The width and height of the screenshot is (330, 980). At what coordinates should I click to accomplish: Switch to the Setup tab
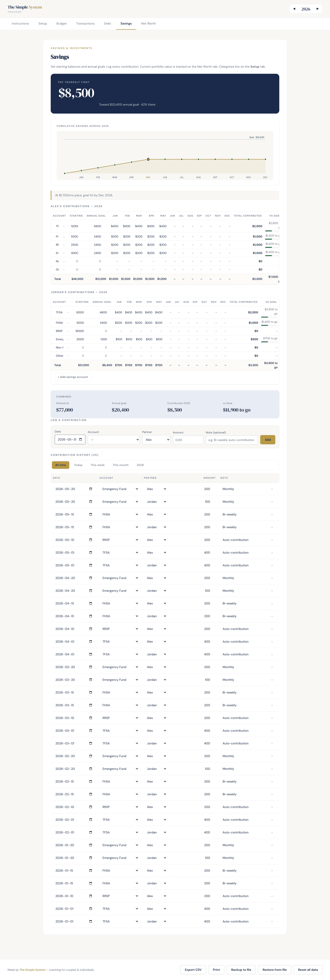coord(43,24)
